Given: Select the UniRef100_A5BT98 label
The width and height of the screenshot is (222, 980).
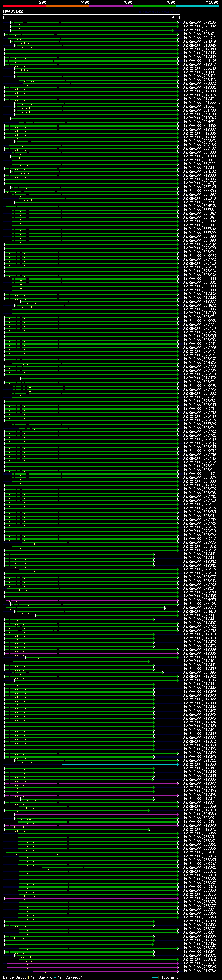Looking at the screenshot, I should click(199, 114).
